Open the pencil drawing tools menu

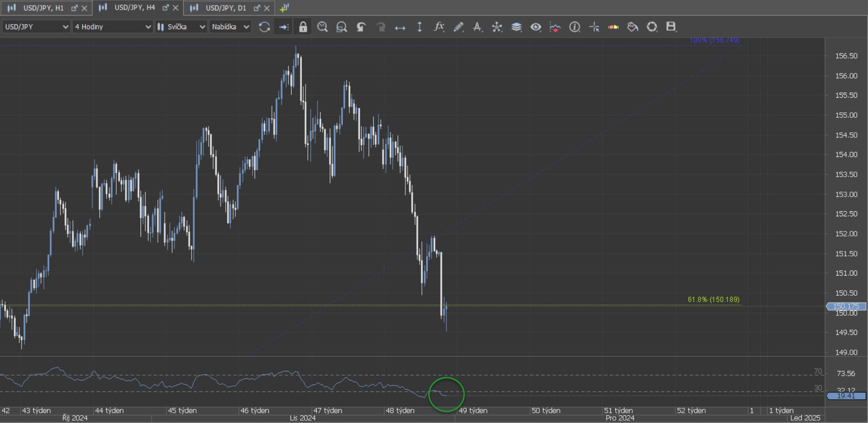click(x=458, y=27)
